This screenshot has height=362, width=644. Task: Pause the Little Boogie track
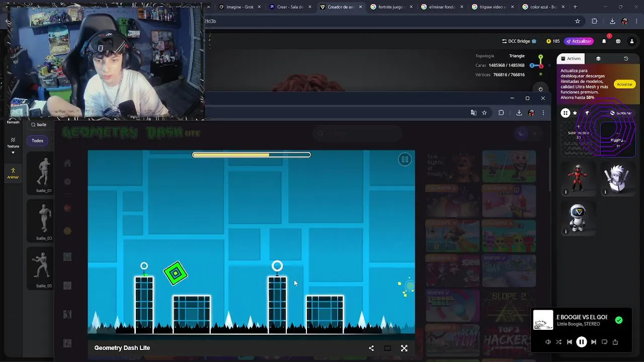point(581,342)
